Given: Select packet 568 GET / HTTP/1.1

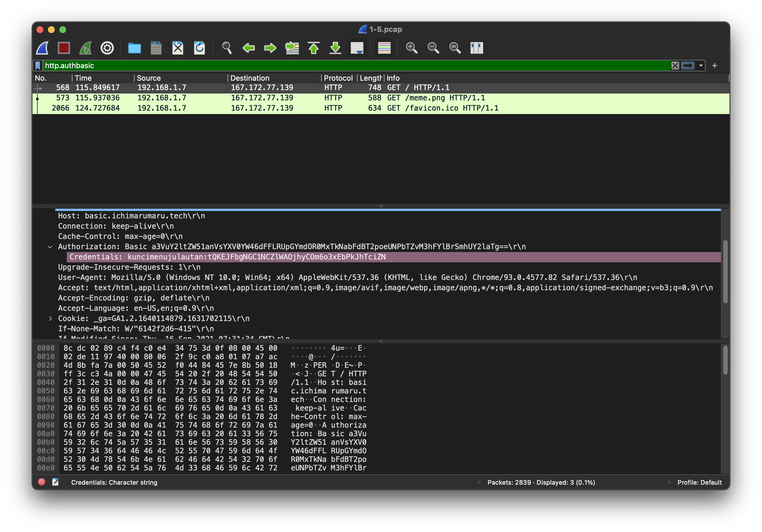Looking at the screenshot, I should point(381,88).
